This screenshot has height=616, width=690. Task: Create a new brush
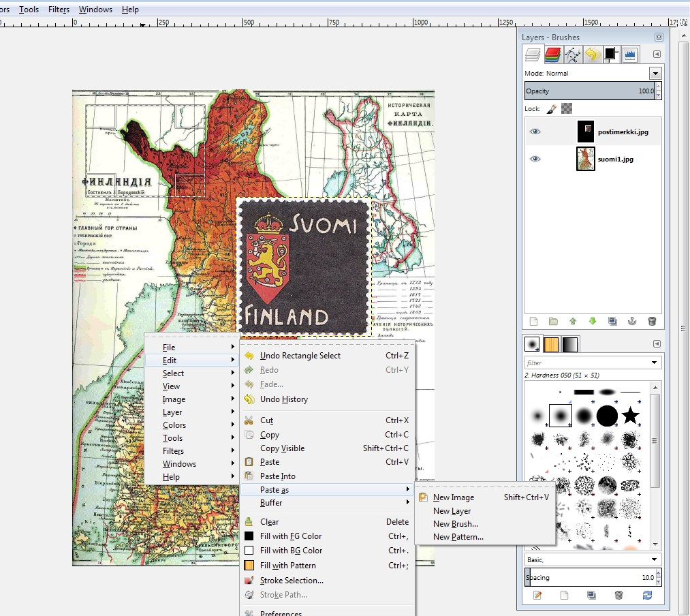[564, 596]
